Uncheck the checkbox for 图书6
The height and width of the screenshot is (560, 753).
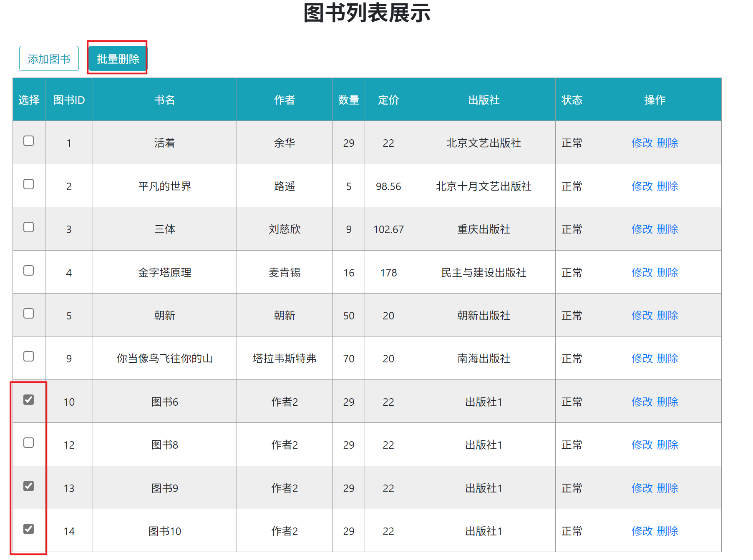coord(28,399)
